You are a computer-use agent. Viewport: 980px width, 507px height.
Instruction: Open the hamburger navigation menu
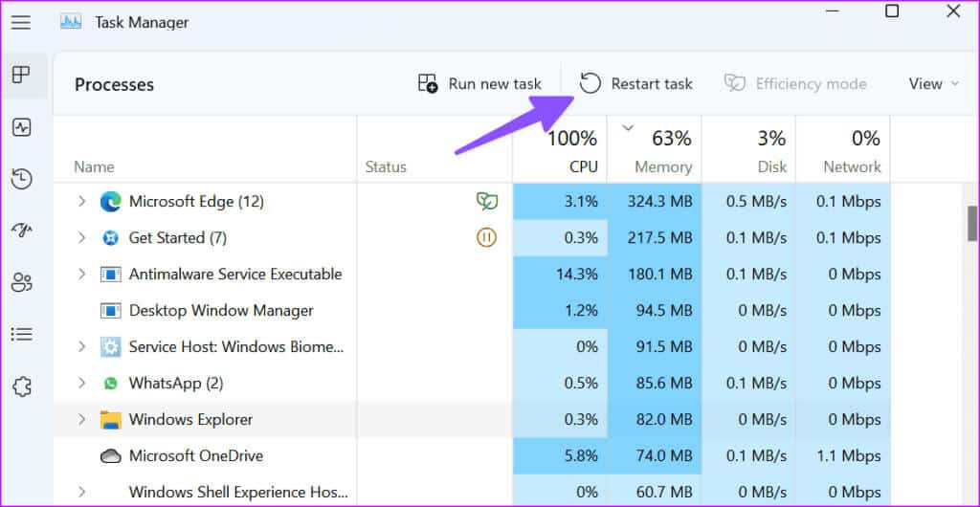coord(21,22)
